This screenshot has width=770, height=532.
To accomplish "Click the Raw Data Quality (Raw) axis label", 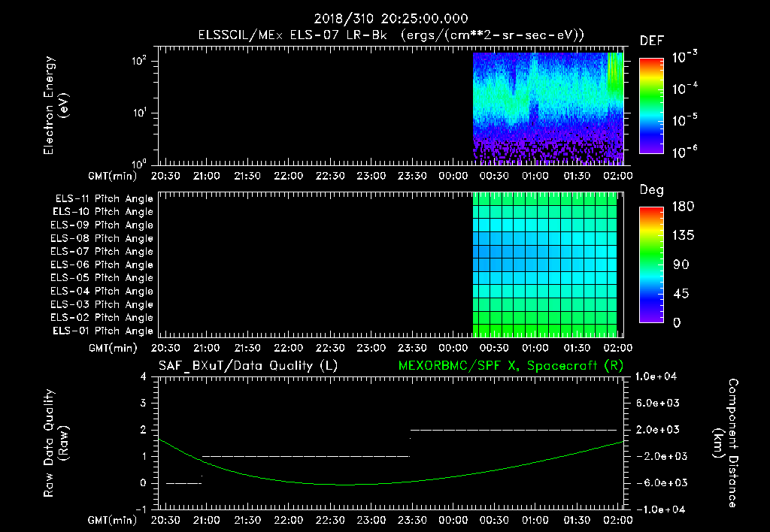I will coord(56,443).
